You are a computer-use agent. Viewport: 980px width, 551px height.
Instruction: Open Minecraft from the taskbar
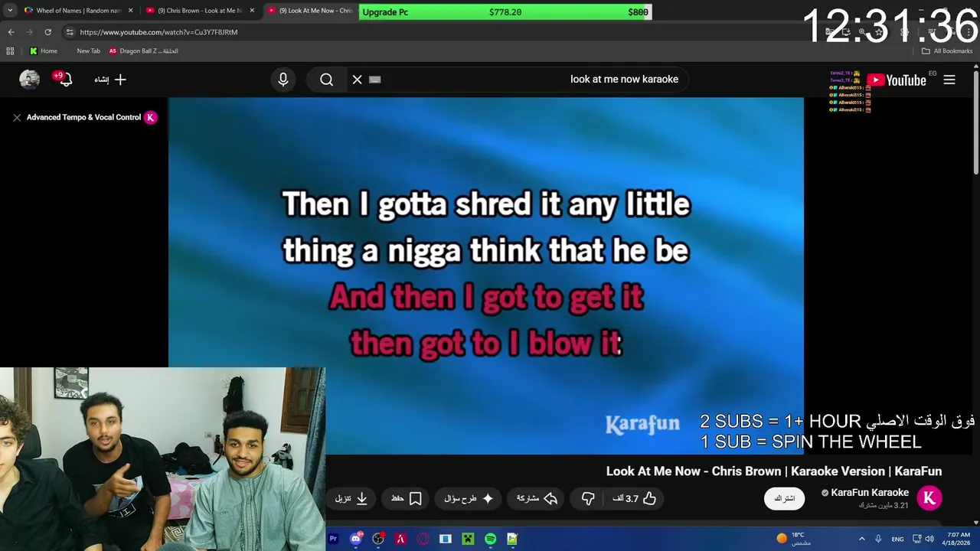tap(468, 539)
